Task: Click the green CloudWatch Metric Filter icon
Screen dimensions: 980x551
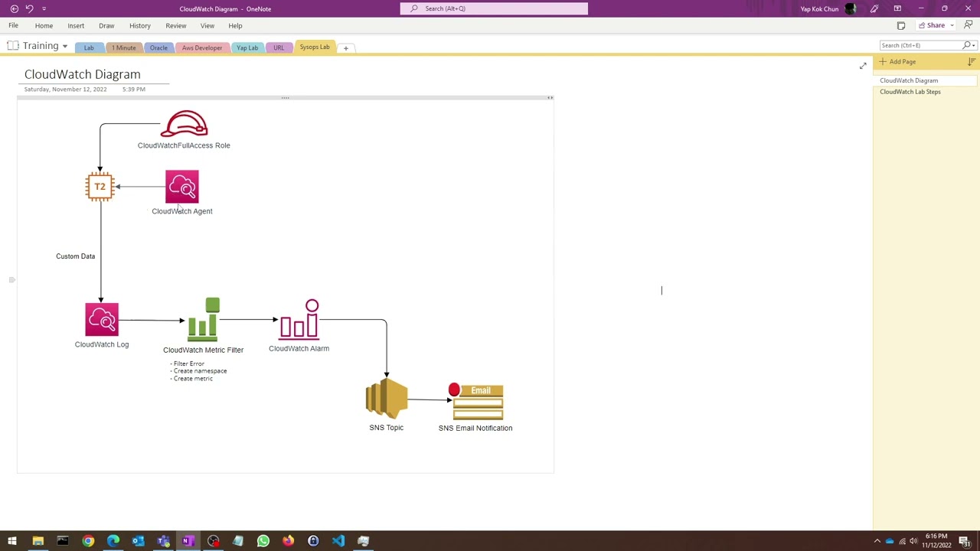Action: point(204,319)
